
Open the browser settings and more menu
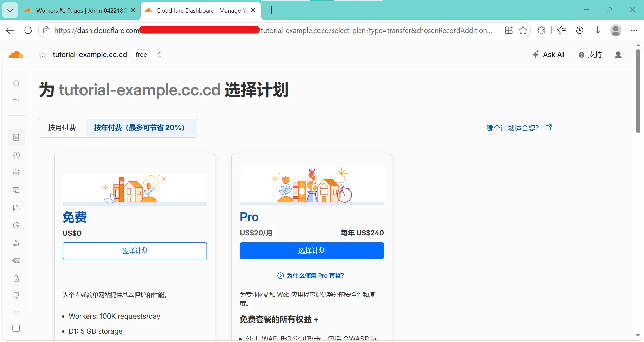pyautogui.click(x=634, y=30)
